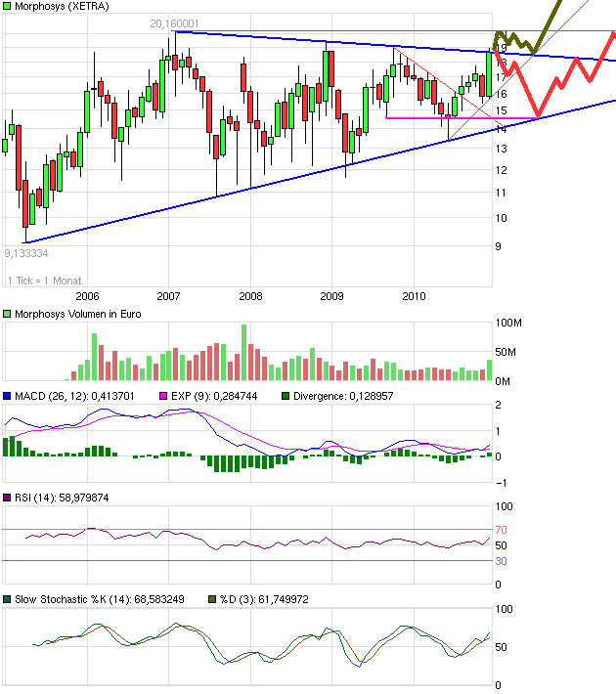
Task: Click the Slow Stochastic %K legend swatch
Action: (x=6, y=599)
